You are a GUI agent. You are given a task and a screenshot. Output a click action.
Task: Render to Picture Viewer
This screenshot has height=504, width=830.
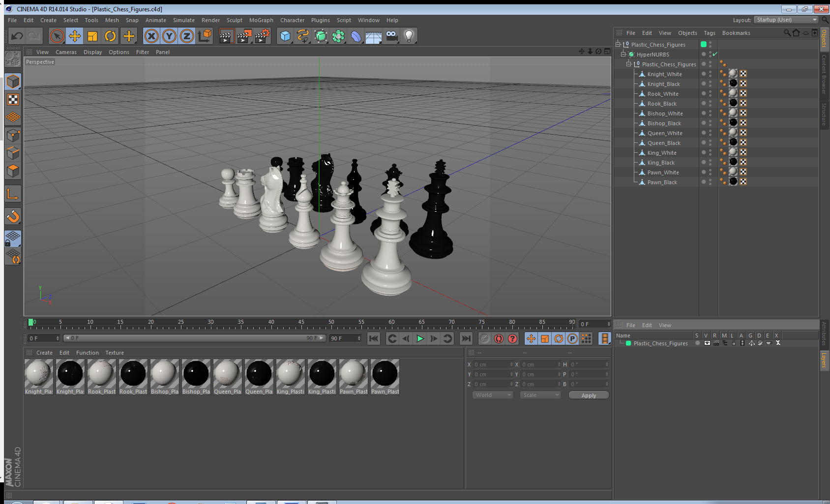coord(244,36)
